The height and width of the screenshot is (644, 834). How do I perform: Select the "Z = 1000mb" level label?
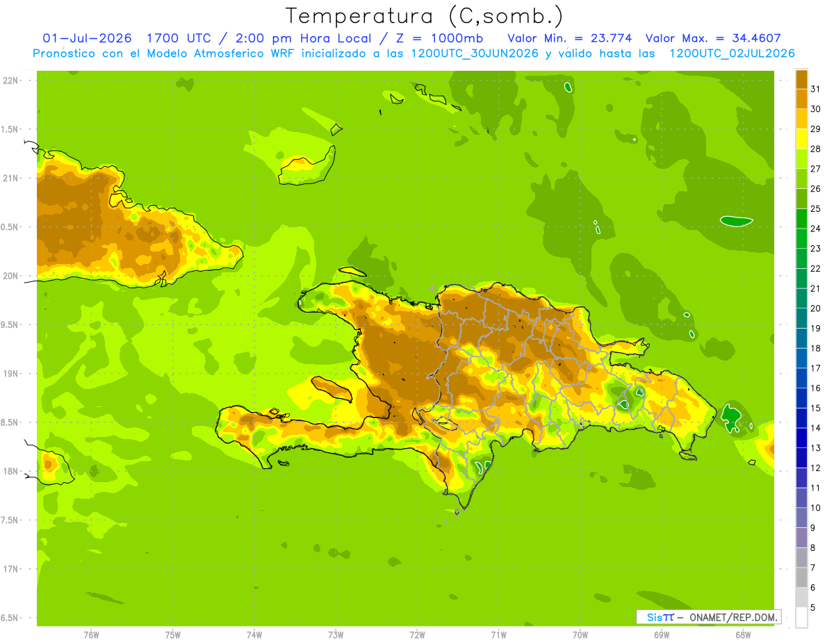(x=441, y=38)
